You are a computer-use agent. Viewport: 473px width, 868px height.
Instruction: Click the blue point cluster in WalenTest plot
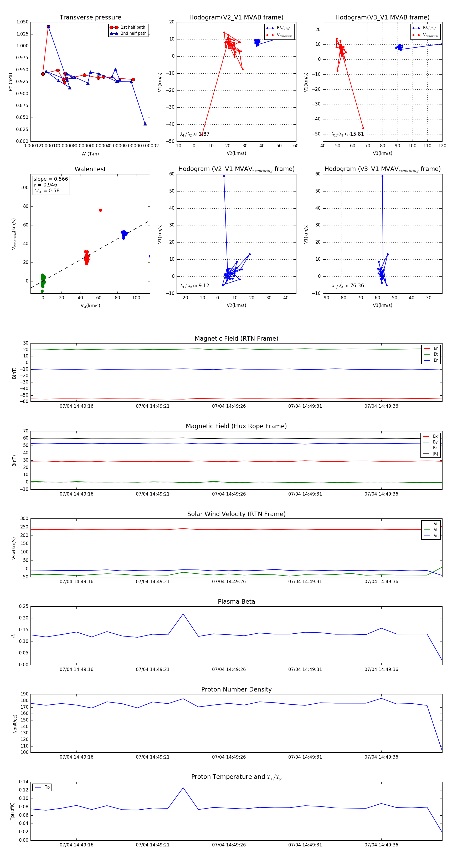pos(124,233)
